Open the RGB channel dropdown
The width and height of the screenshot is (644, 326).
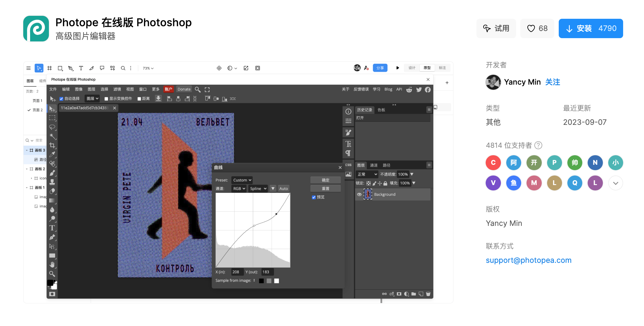tap(239, 188)
